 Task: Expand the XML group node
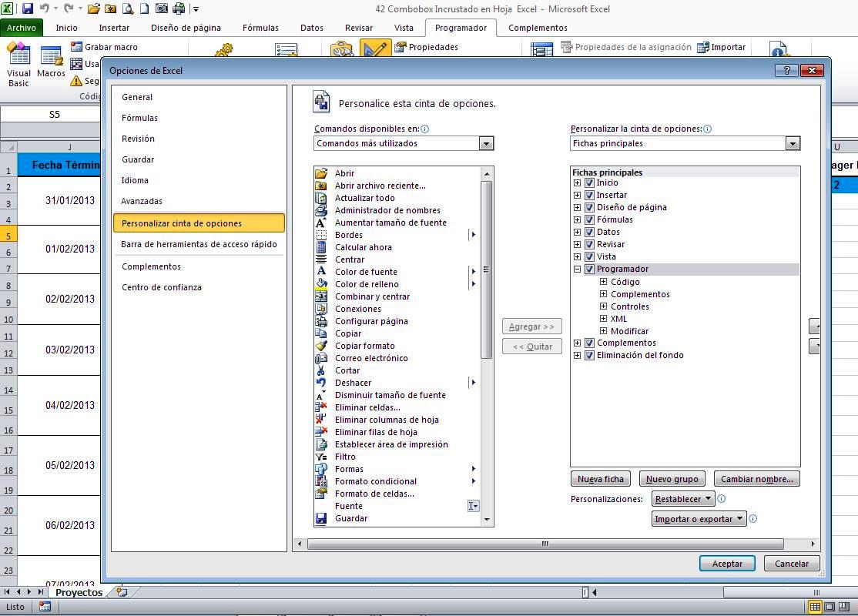point(603,318)
